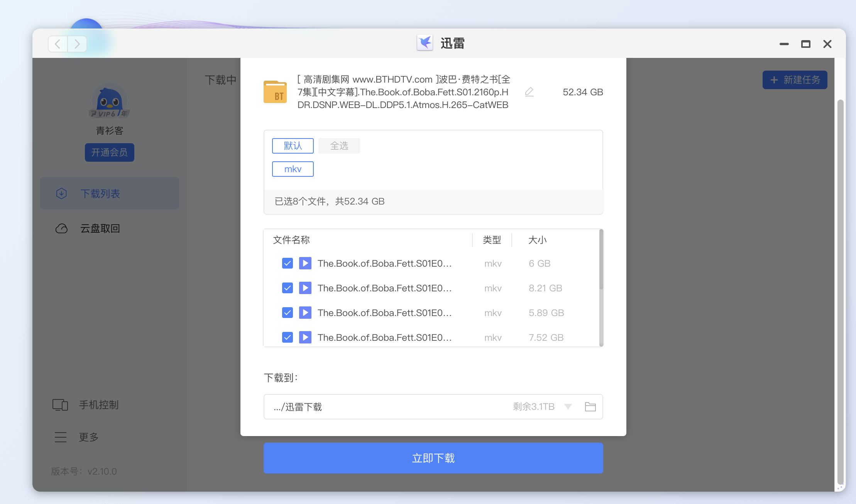Click the 立即下载 button
The width and height of the screenshot is (856, 504).
(x=433, y=458)
